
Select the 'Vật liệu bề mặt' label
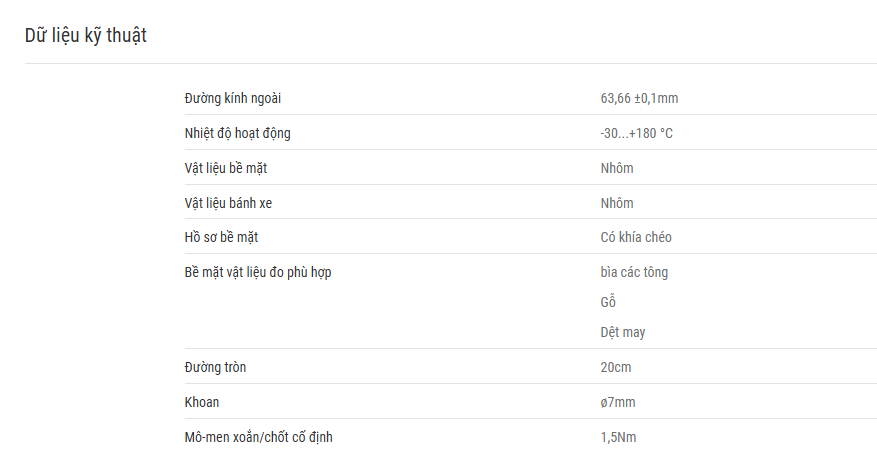(226, 168)
